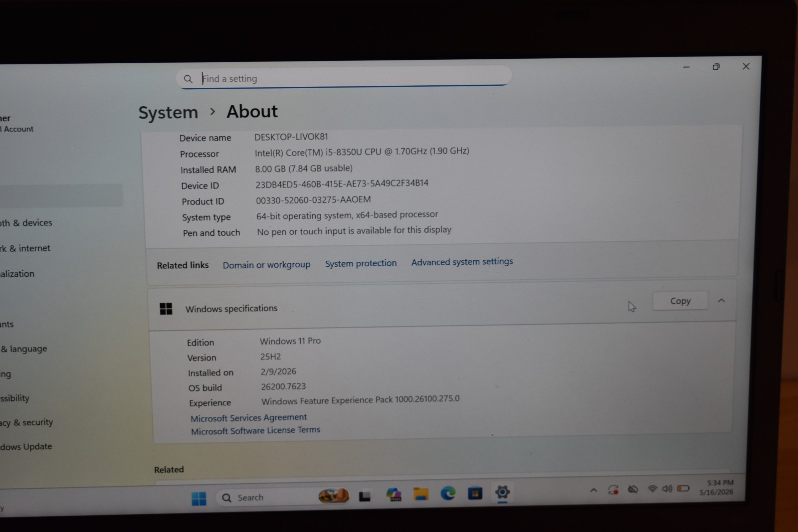The height and width of the screenshot is (532, 798).
Task: Select Accessibility in sidebar
Action: click(x=15, y=398)
